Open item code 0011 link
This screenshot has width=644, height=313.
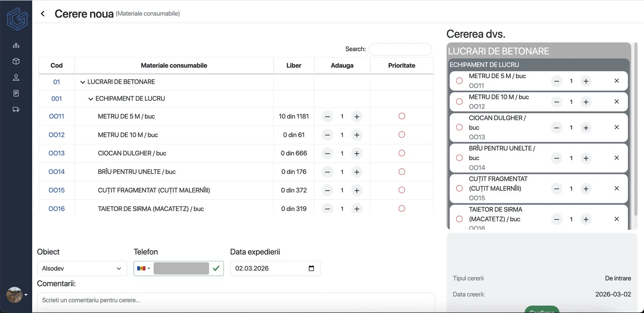pos(56,116)
